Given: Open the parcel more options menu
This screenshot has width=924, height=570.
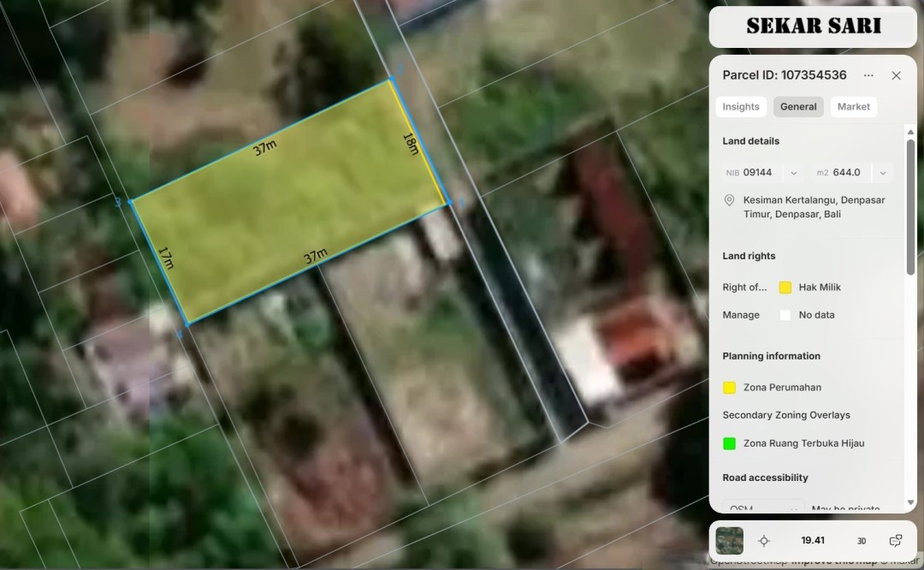Looking at the screenshot, I should [x=868, y=75].
